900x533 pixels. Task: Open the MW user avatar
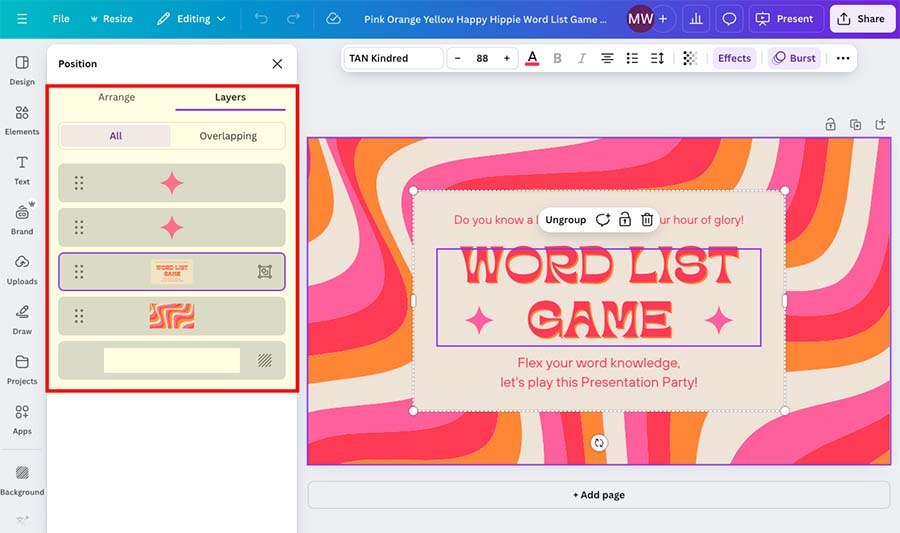tap(640, 19)
